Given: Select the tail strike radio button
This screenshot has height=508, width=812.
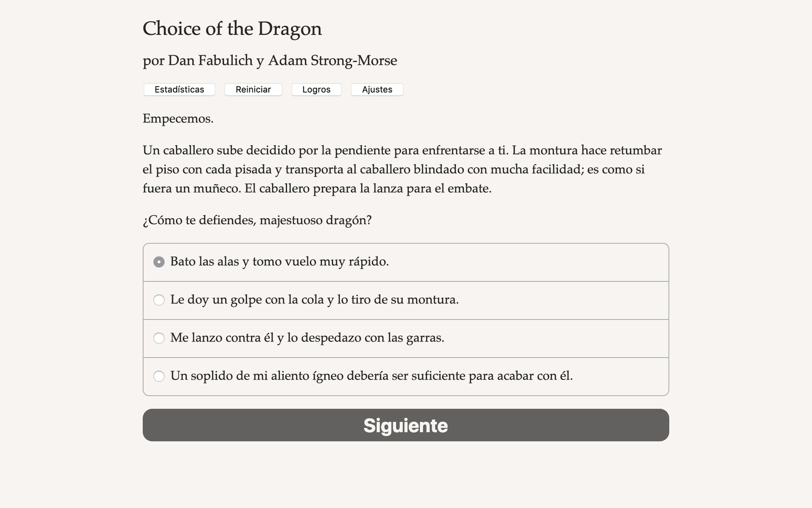Looking at the screenshot, I should click(159, 300).
